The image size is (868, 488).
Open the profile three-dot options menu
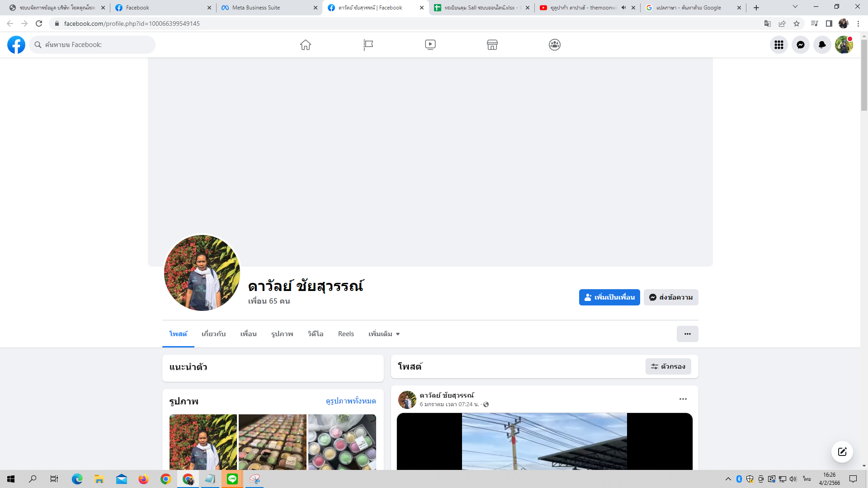[x=687, y=334]
